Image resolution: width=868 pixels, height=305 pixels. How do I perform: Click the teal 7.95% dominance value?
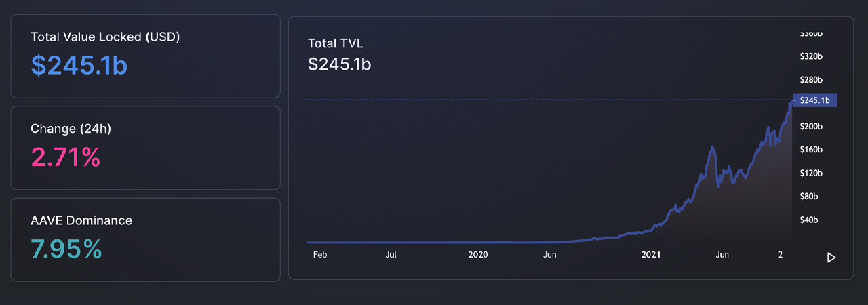pyautogui.click(x=66, y=249)
